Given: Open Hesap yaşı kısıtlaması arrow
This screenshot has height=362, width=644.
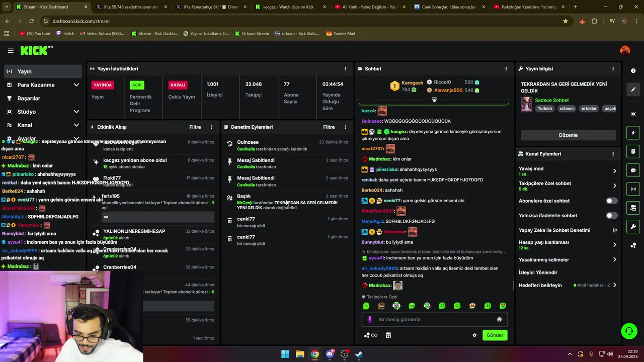Looking at the screenshot, I should 614,245.
